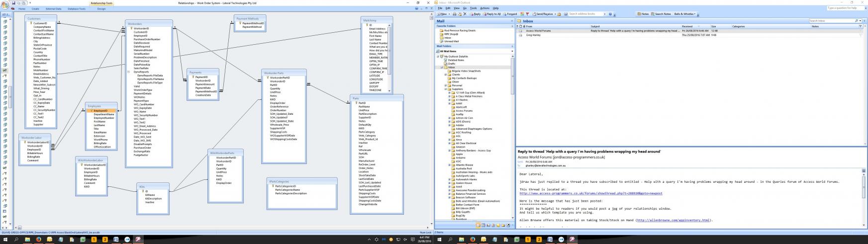Click the New mail button in Outlook
The width and height of the screenshot is (868, 244).
(442, 14)
